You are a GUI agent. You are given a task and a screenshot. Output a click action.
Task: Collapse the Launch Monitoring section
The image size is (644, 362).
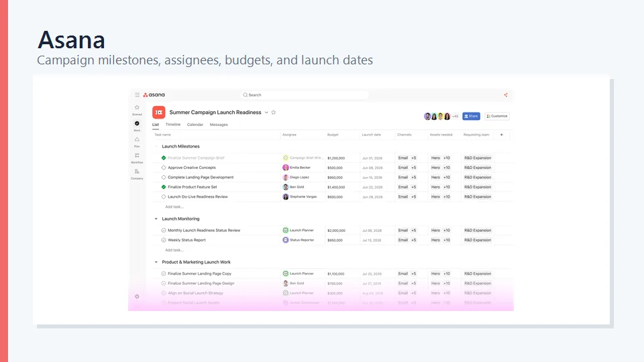[156, 219]
